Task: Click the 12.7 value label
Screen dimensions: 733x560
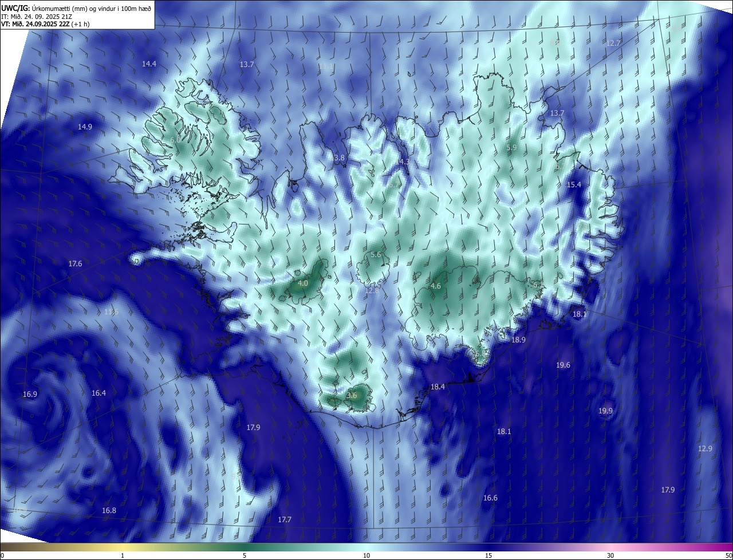Action: (x=613, y=44)
